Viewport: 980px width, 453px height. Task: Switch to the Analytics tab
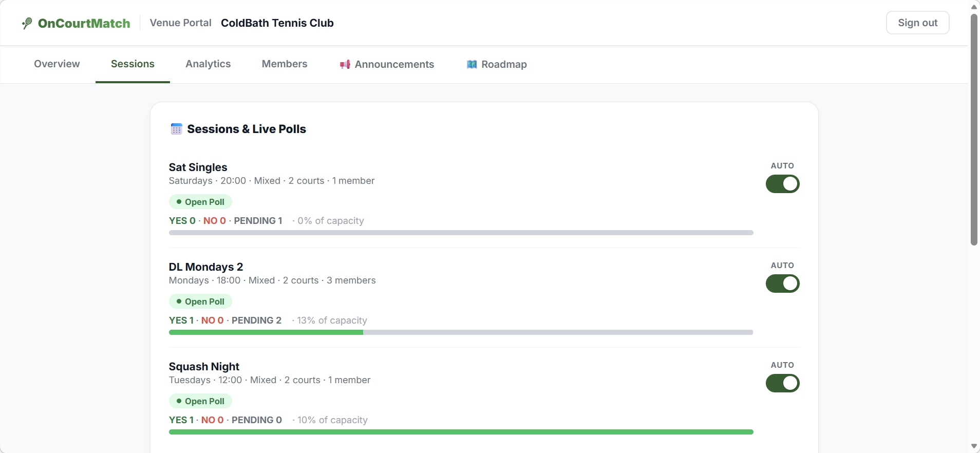[208, 64]
